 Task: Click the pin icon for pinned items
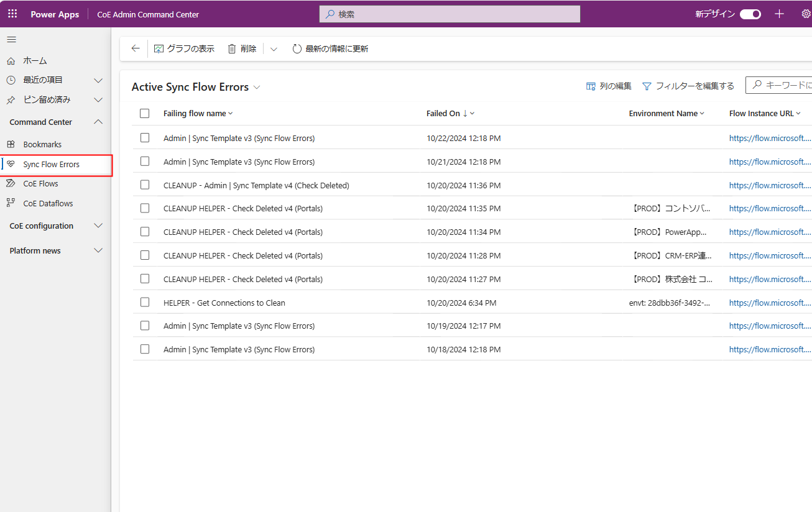[11, 100]
